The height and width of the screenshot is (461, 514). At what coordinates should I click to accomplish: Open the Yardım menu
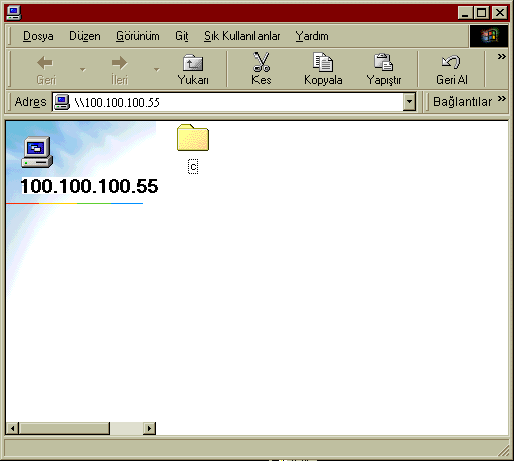(312, 36)
